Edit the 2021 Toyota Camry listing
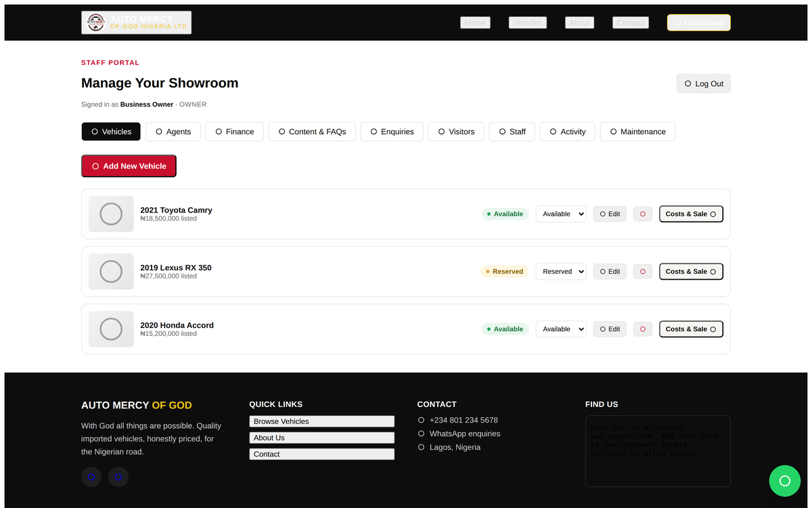The height and width of the screenshot is (508, 812). click(x=610, y=214)
